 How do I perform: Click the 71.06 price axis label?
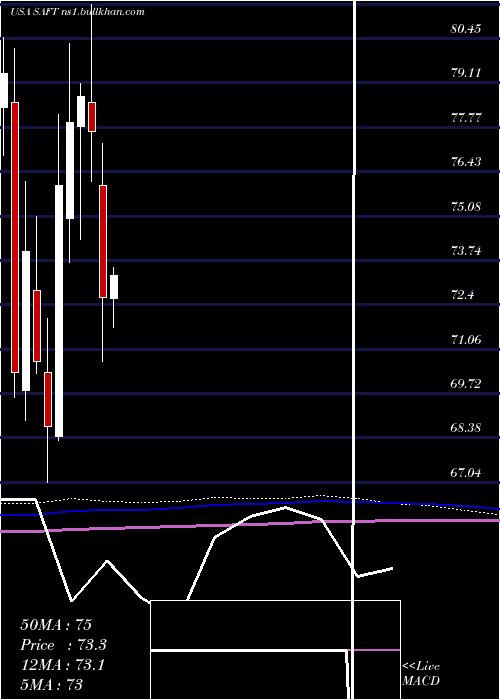coord(466,340)
